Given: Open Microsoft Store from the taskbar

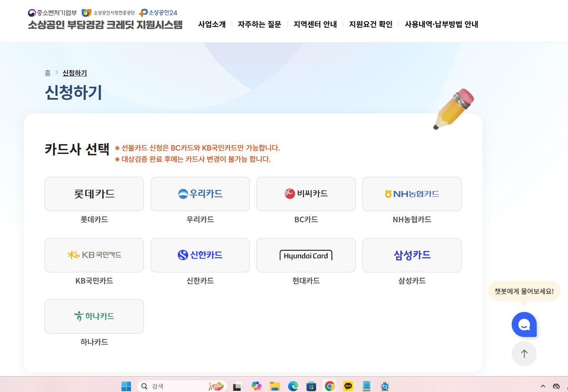Looking at the screenshot, I should (x=312, y=386).
